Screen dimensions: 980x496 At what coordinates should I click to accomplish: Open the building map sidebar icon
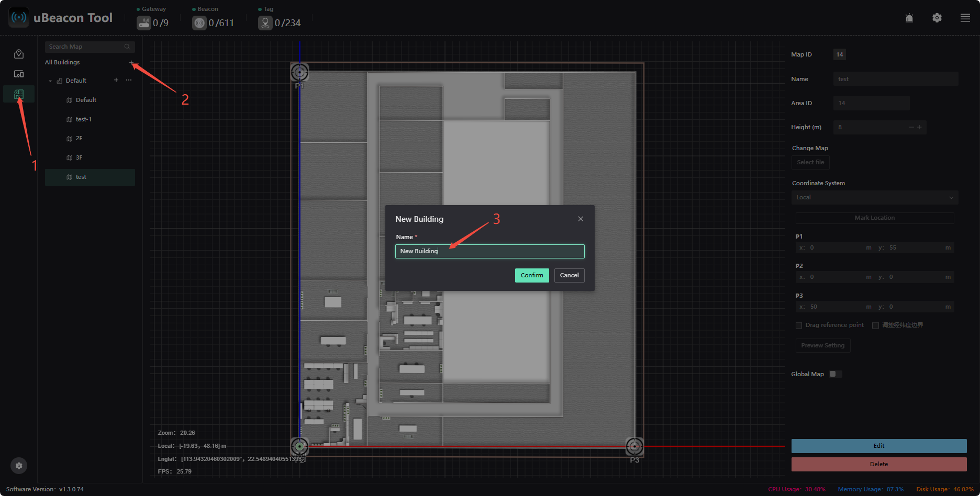(x=19, y=94)
